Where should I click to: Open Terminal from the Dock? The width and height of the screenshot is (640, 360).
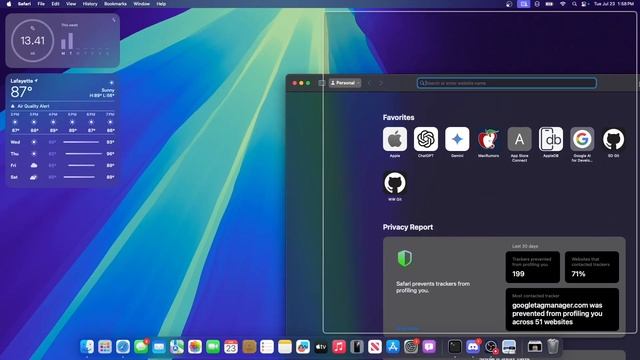click(x=454, y=347)
